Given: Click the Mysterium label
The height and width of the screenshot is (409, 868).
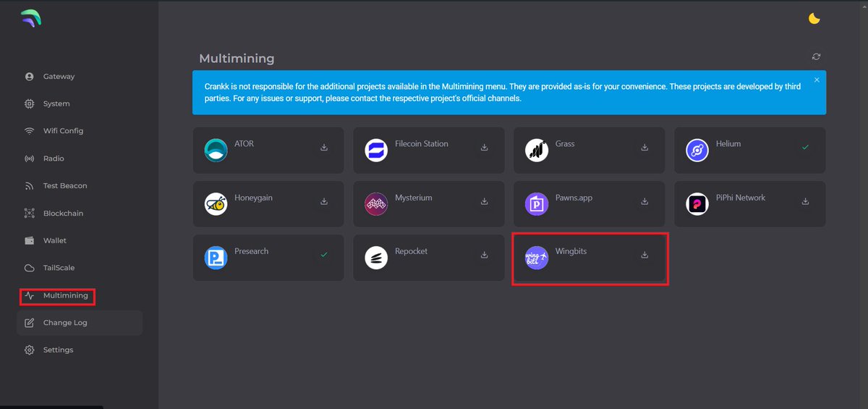Looking at the screenshot, I should pos(414,198).
